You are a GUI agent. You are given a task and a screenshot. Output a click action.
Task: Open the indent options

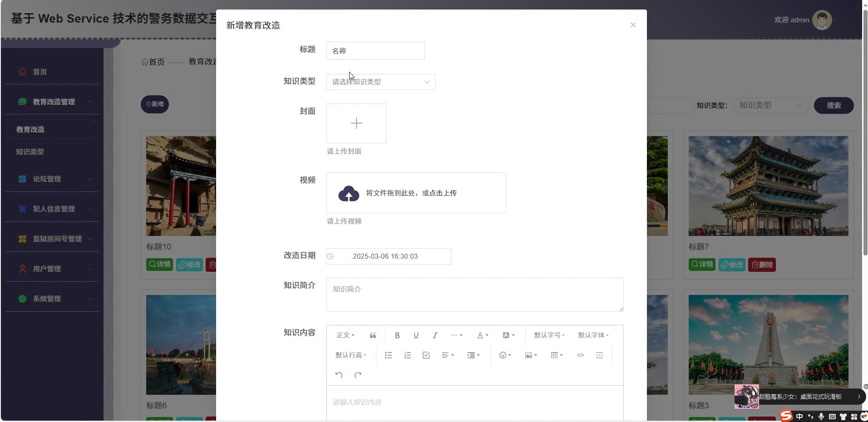point(473,355)
